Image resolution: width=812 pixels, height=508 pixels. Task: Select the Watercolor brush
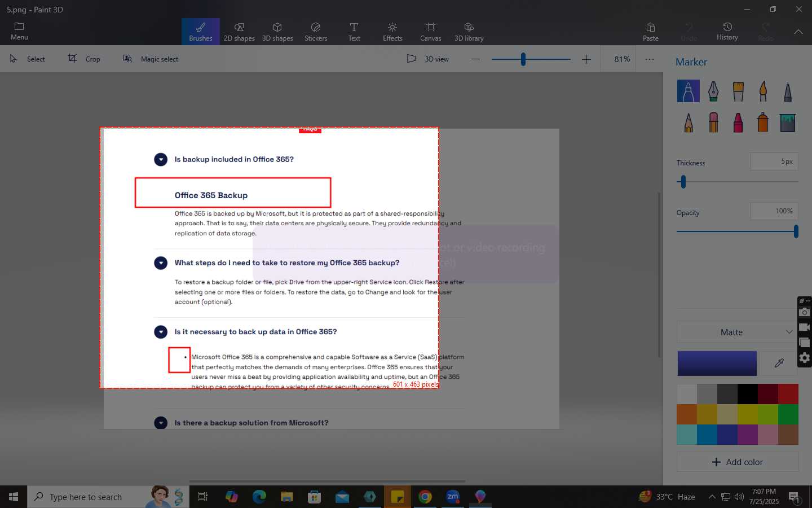click(763, 91)
